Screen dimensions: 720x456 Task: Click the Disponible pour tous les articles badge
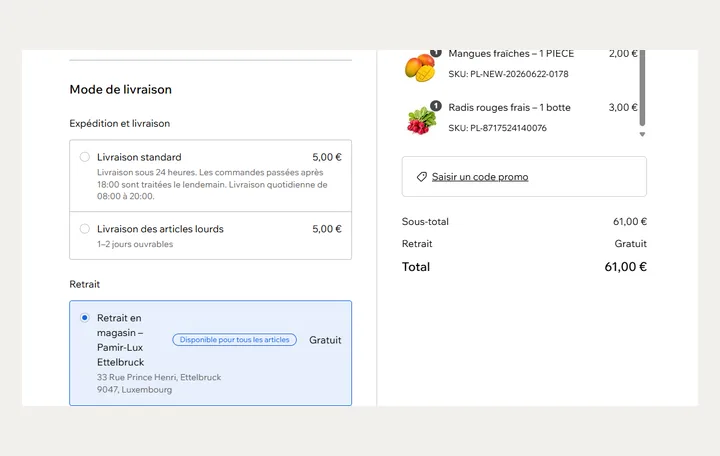235,340
